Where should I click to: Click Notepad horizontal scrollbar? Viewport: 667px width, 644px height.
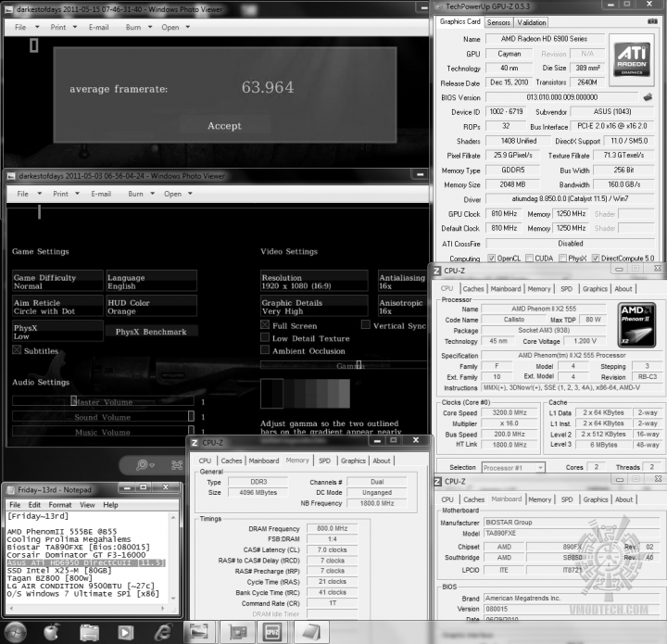(x=88, y=609)
